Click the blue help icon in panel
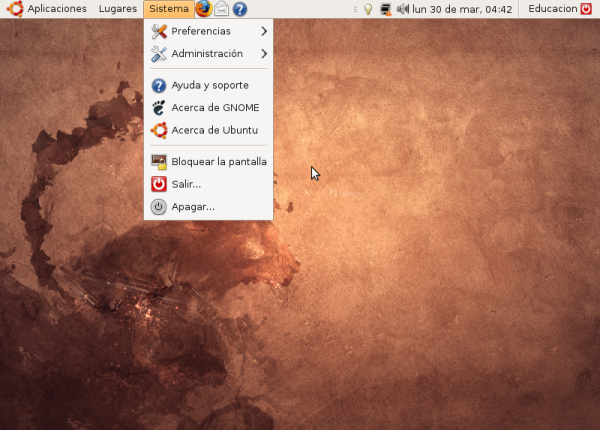 [240, 9]
